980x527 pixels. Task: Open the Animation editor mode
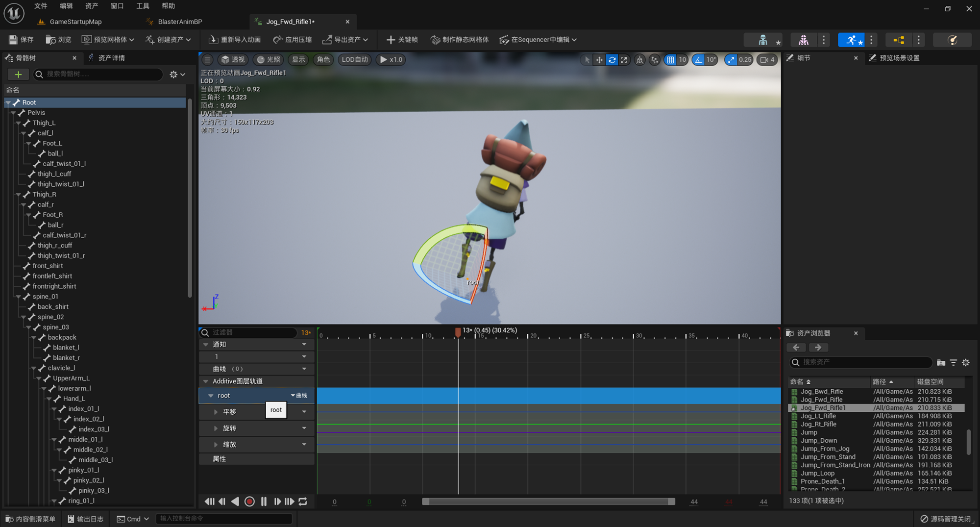tap(851, 40)
